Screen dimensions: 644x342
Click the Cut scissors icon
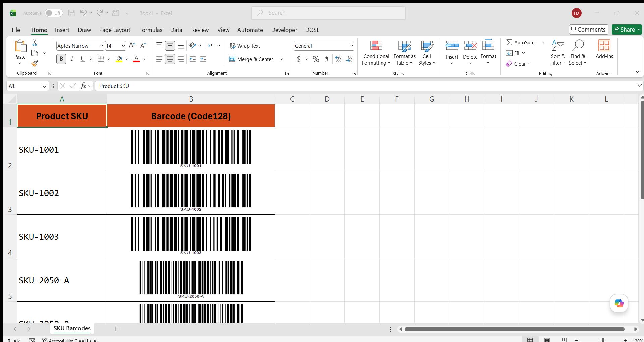coord(35,43)
